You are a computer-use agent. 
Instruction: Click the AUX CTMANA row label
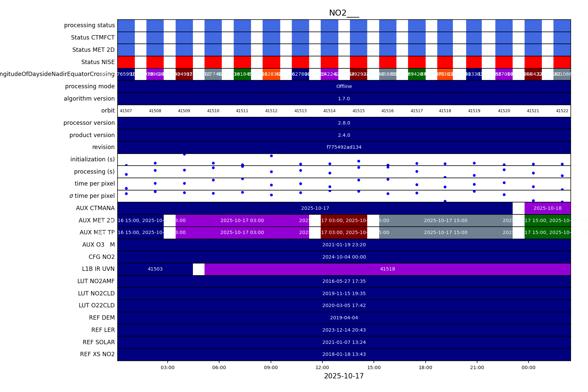point(95,208)
